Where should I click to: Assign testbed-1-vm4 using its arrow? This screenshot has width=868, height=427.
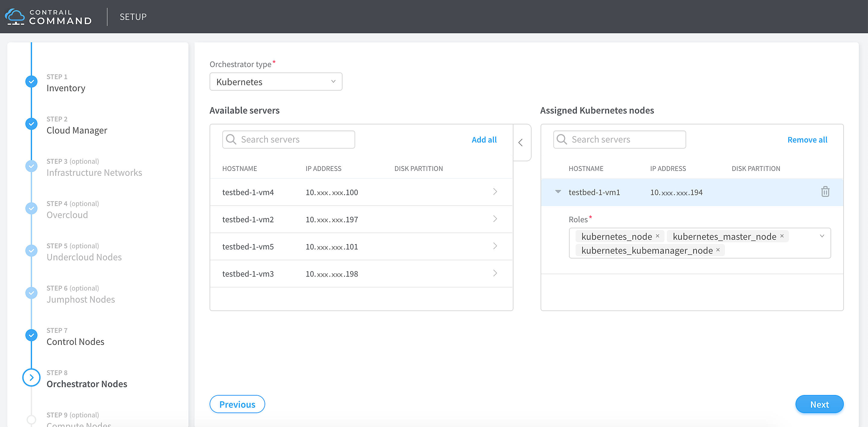[x=495, y=192]
